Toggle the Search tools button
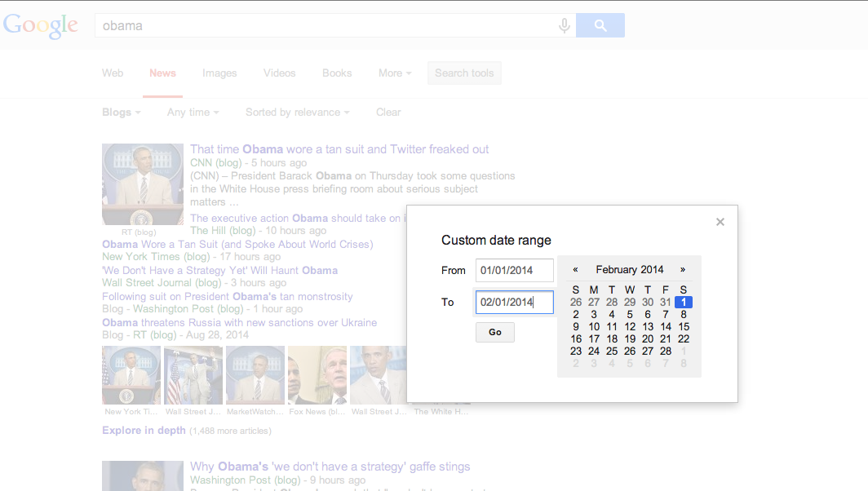Image resolution: width=868 pixels, height=491 pixels. (464, 73)
